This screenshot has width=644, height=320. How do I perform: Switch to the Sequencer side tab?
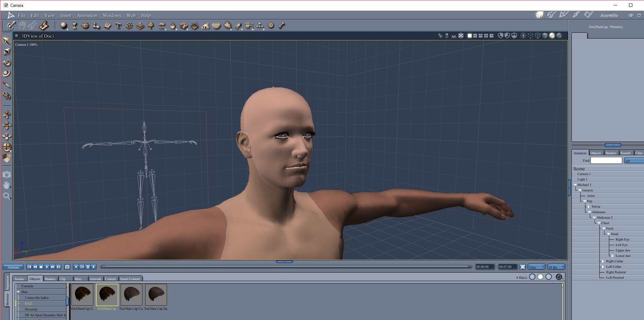(7, 282)
